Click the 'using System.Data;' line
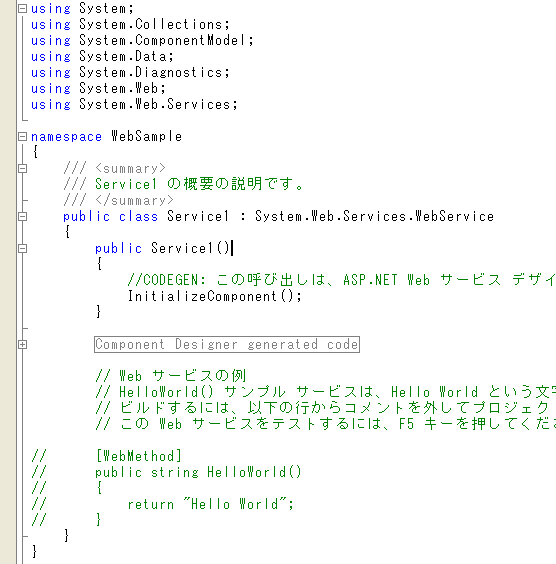Screen dimensions: 556x564 pyautogui.click(x=102, y=56)
